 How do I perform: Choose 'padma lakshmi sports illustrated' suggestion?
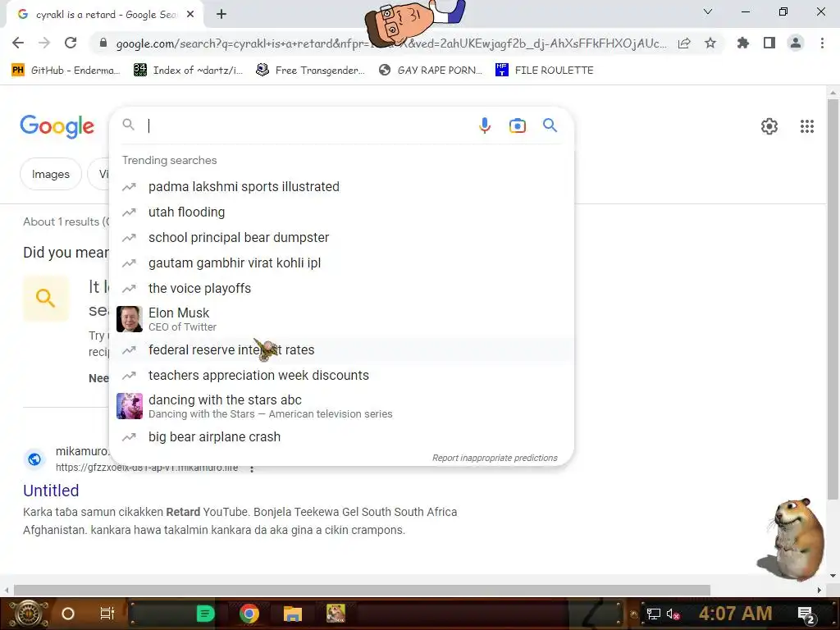coord(341,186)
